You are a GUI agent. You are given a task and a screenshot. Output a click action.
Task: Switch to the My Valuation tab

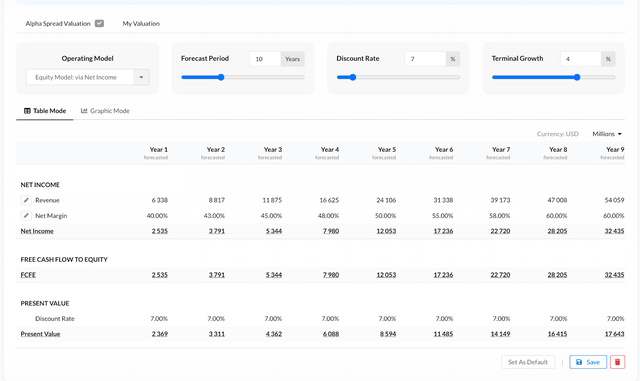(x=141, y=24)
